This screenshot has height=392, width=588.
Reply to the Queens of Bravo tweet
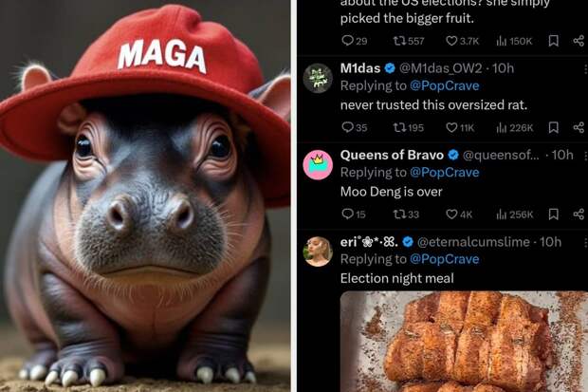(x=347, y=215)
